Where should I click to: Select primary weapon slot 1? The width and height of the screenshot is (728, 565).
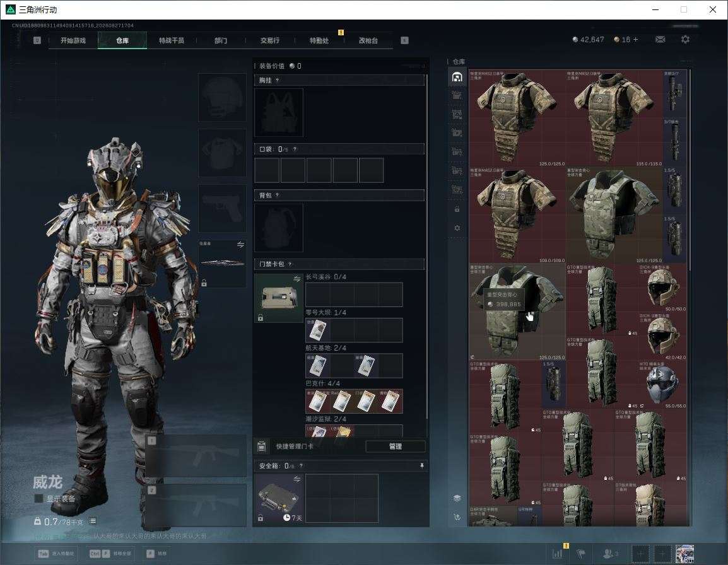[x=196, y=455]
